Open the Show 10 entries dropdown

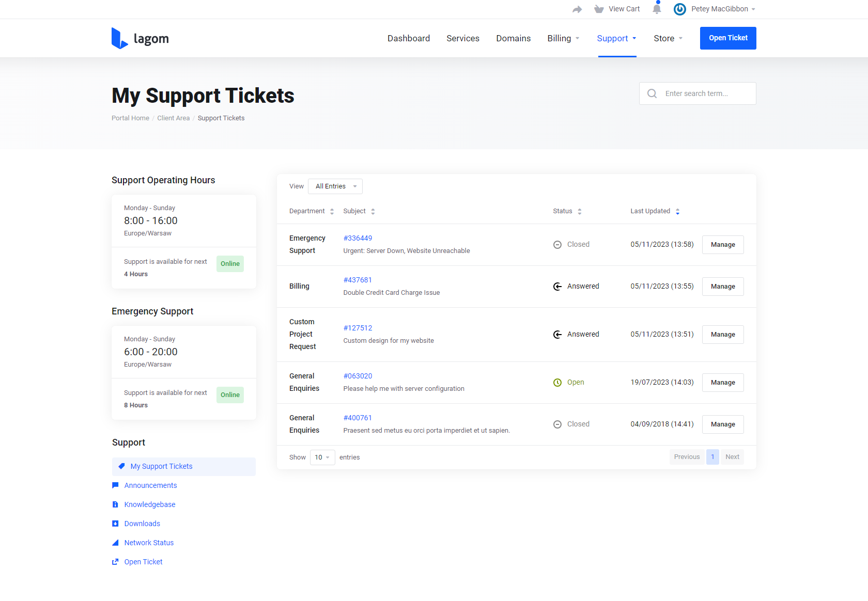click(322, 457)
